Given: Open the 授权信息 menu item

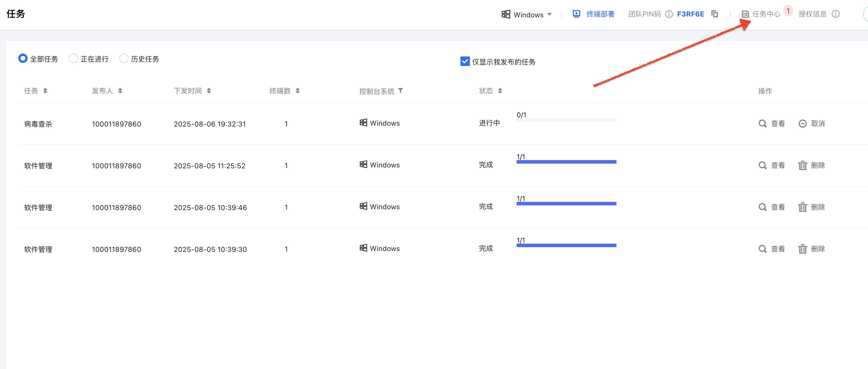Looking at the screenshot, I should click(812, 14).
